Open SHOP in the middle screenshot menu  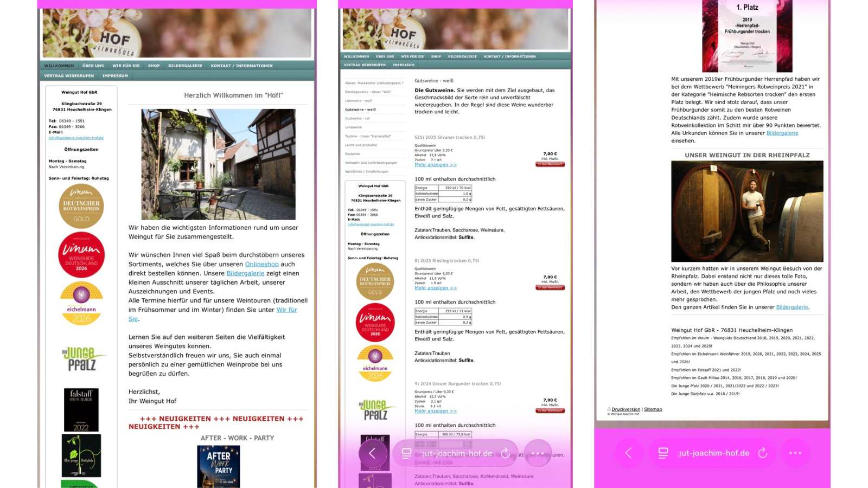click(436, 56)
